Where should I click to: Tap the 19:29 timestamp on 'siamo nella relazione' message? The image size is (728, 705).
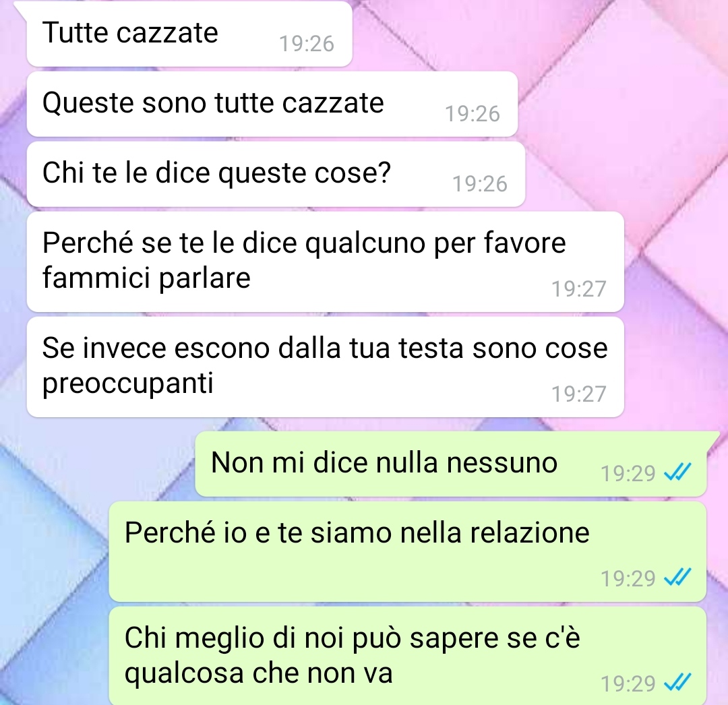coord(628,578)
